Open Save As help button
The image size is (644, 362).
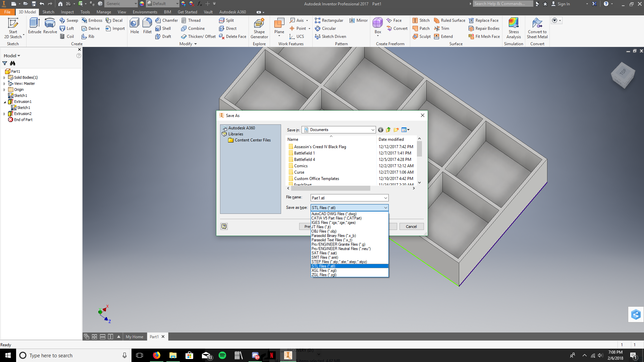point(224,226)
